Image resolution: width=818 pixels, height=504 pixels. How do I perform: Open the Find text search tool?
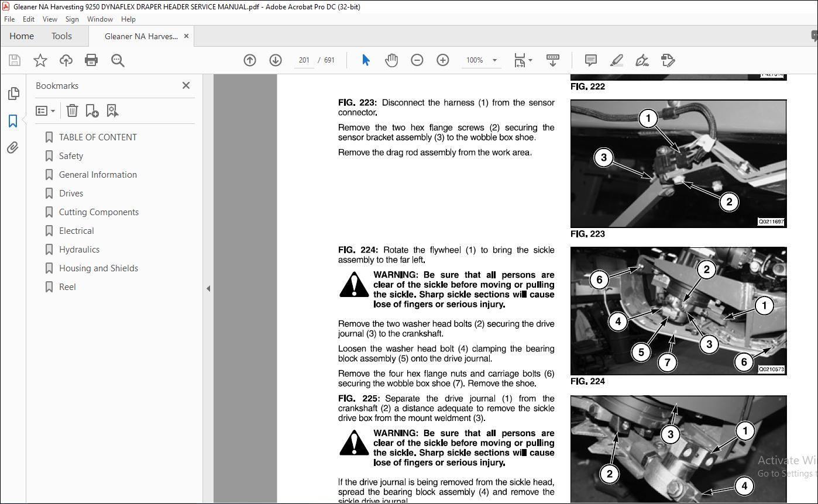point(118,60)
